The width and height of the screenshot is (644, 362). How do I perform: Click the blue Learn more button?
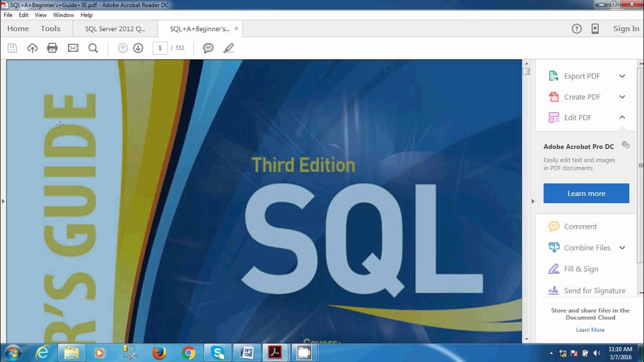(586, 194)
